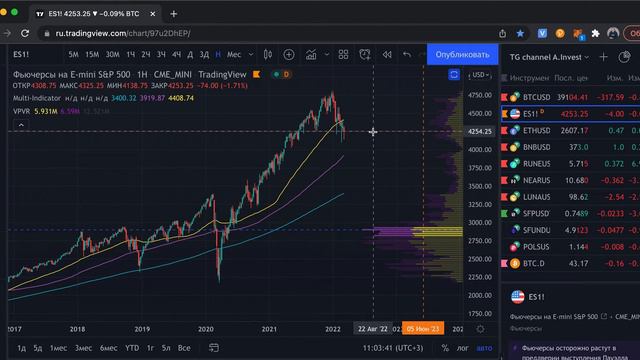Screen dimensions: 640x360
Task: Toggle auto scale 'авто'
Action: click(x=484, y=348)
